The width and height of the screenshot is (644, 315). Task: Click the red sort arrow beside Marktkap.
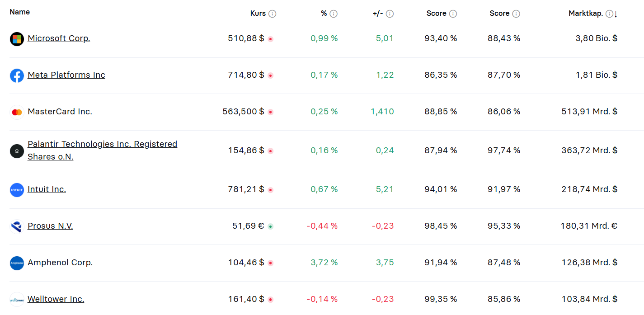(x=616, y=14)
